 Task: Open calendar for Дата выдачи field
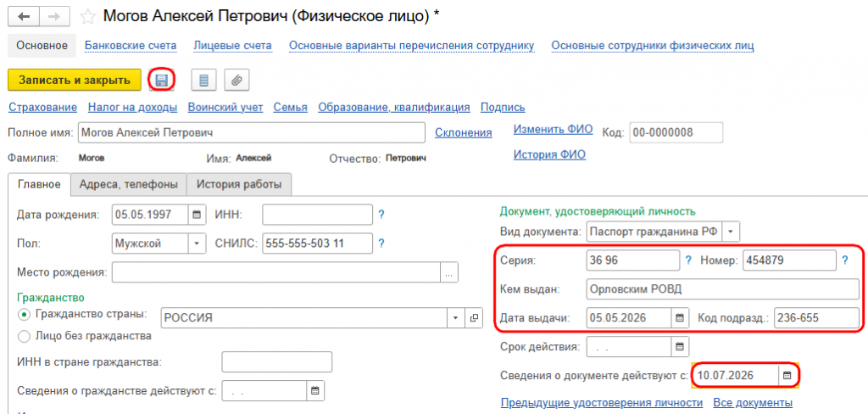pyautogui.click(x=680, y=318)
